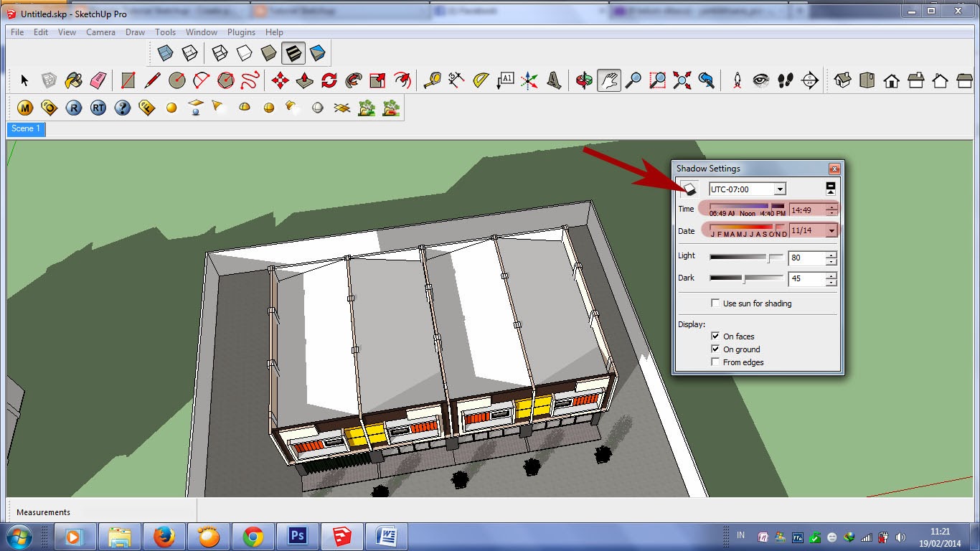Screen dimensions: 980x551
Task: Select the Position Camera tool
Action: 736,80
